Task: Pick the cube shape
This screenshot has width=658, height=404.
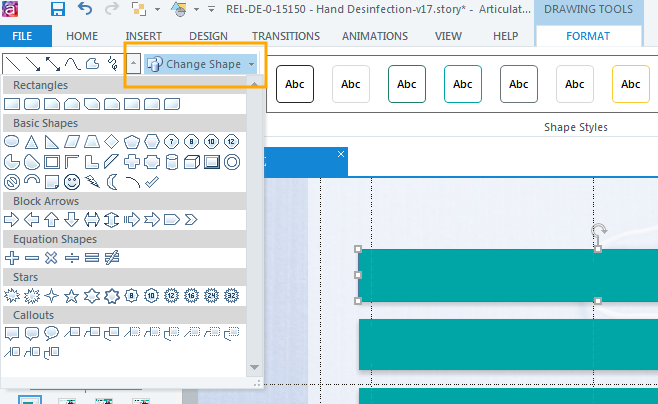Action: [x=192, y=162]
